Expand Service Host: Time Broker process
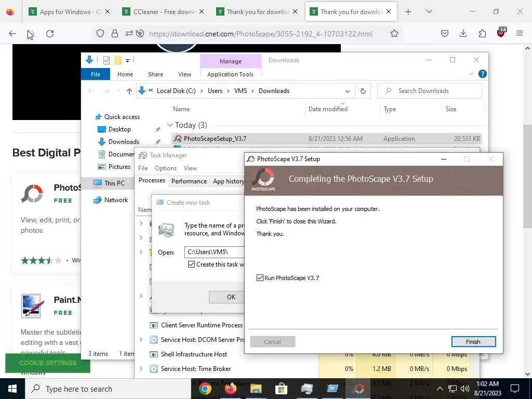Viewport: 532px width, 399px height. 141,368
